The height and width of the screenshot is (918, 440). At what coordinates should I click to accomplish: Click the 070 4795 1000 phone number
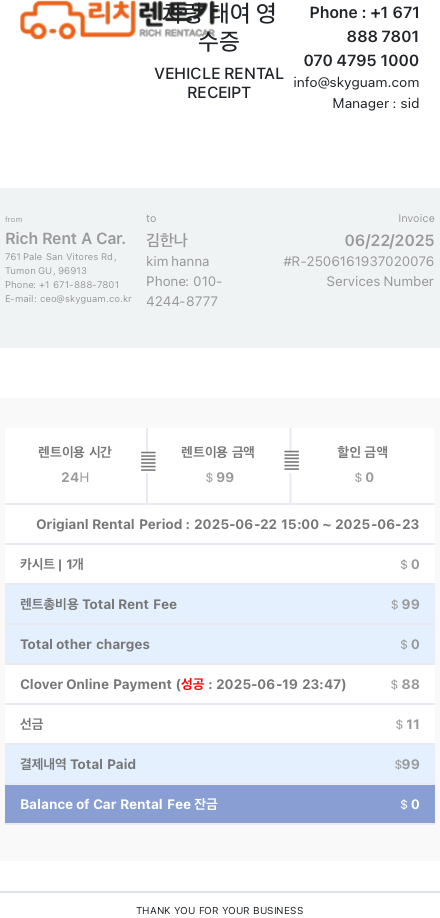point(361,60)
